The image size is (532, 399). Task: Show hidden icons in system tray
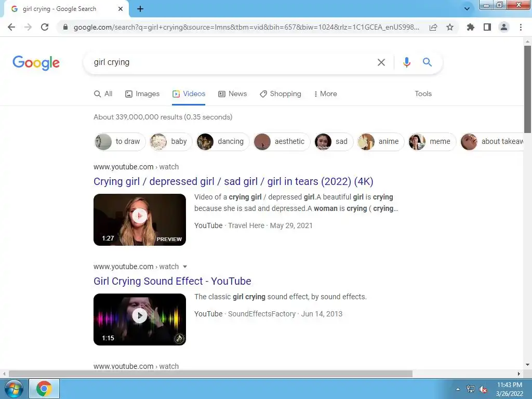pos(458,389)
